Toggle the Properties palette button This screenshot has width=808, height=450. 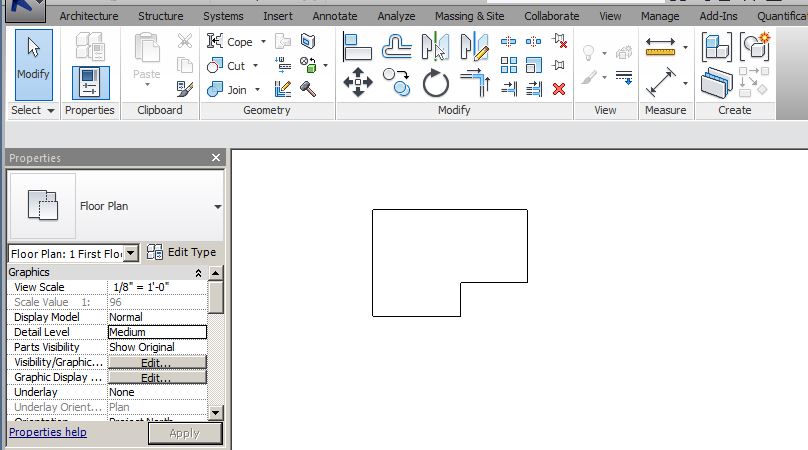pyautogui.click(x=90, y=82)
